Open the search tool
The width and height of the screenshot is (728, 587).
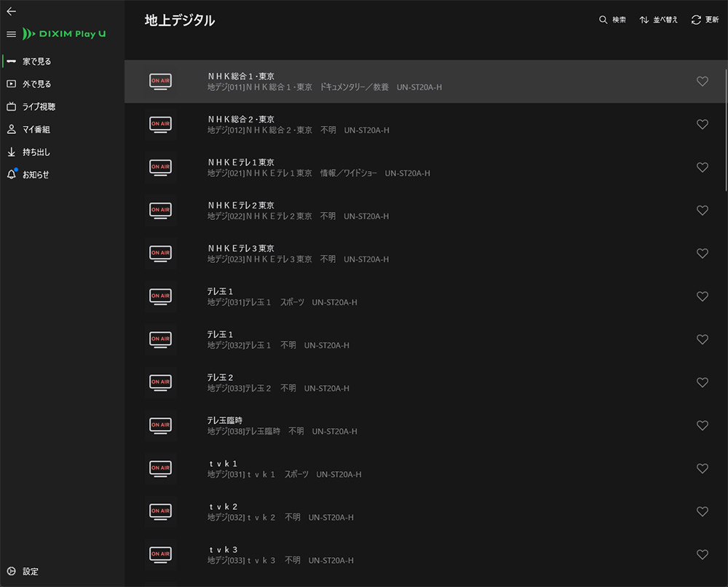click(612, 20)
